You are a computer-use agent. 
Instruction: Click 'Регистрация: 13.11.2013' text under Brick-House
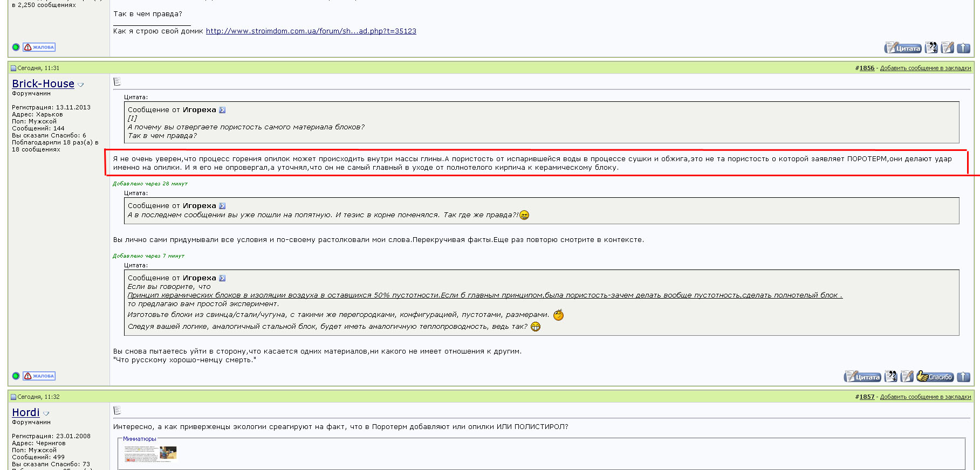point(51,107)
